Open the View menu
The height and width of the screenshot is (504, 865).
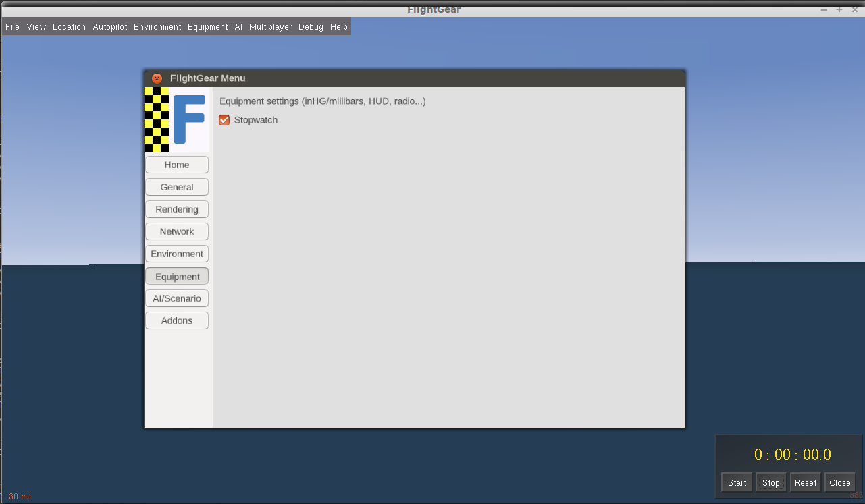point(36,27)
